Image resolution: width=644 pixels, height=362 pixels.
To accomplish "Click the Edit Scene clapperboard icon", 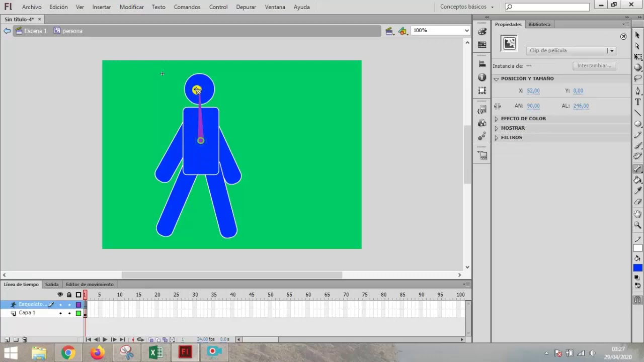I will [389, 31].
